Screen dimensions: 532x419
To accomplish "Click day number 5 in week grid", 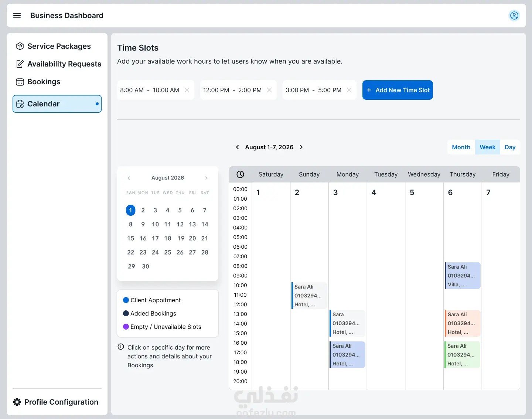I will pos(412,193).
